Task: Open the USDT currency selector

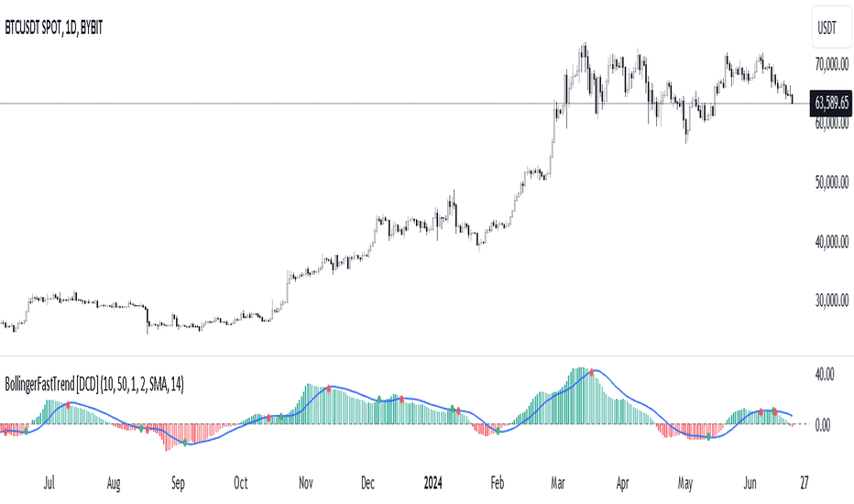Action: [x=829, y=27]
